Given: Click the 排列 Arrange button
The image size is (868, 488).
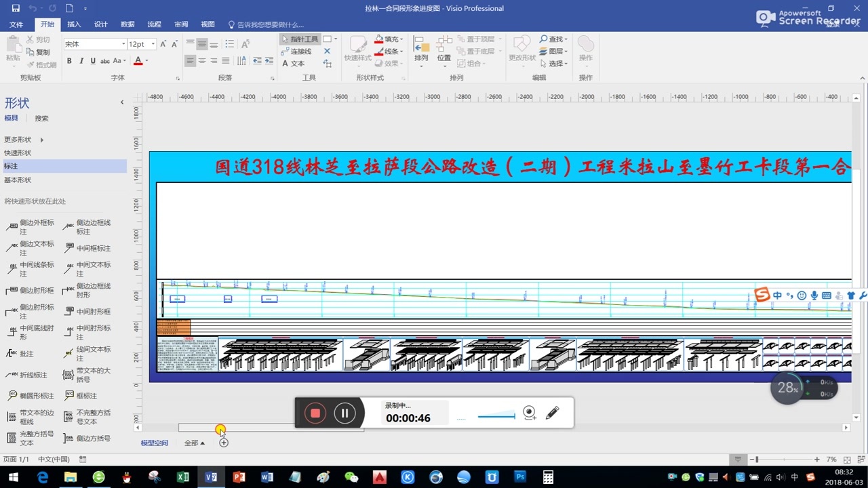Looking at the screenshot, I should coord(421,50).
